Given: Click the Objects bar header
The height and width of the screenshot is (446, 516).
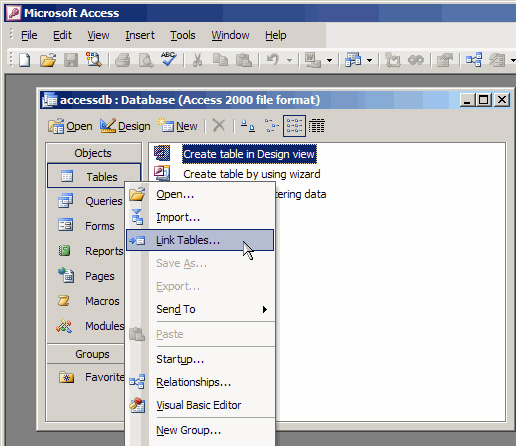Looking at the screenshot, I should (93, 153).
